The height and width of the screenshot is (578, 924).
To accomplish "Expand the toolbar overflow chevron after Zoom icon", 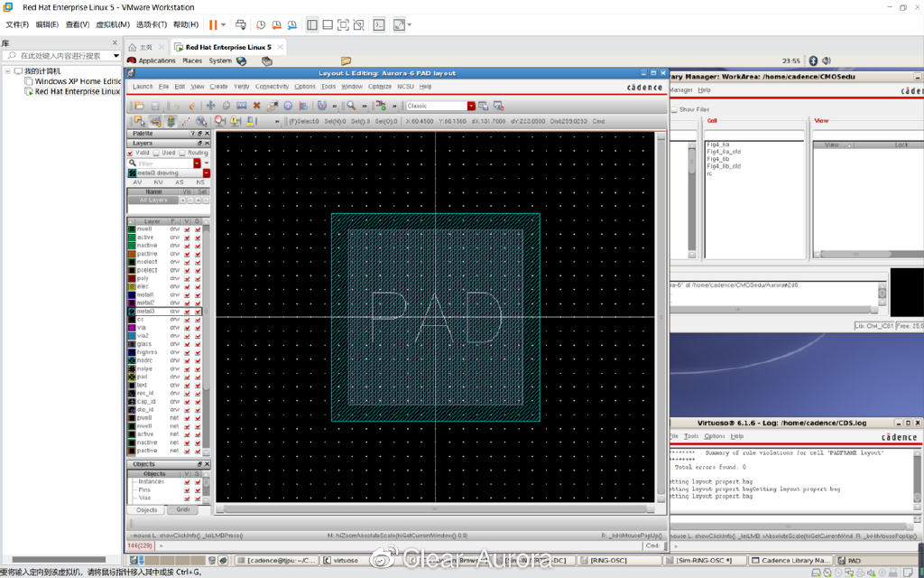I will pos(365,107).
